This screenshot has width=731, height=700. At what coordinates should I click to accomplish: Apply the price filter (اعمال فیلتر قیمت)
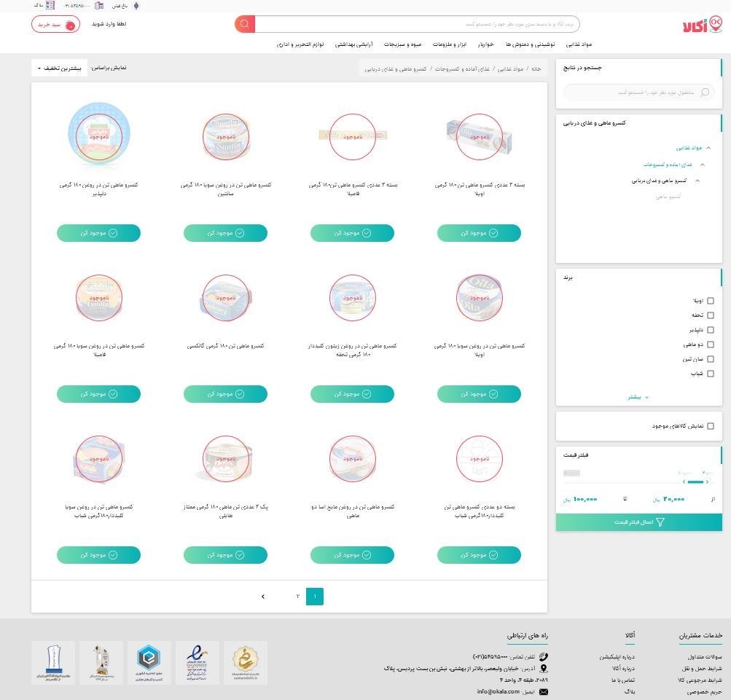[x=638, y=522]
